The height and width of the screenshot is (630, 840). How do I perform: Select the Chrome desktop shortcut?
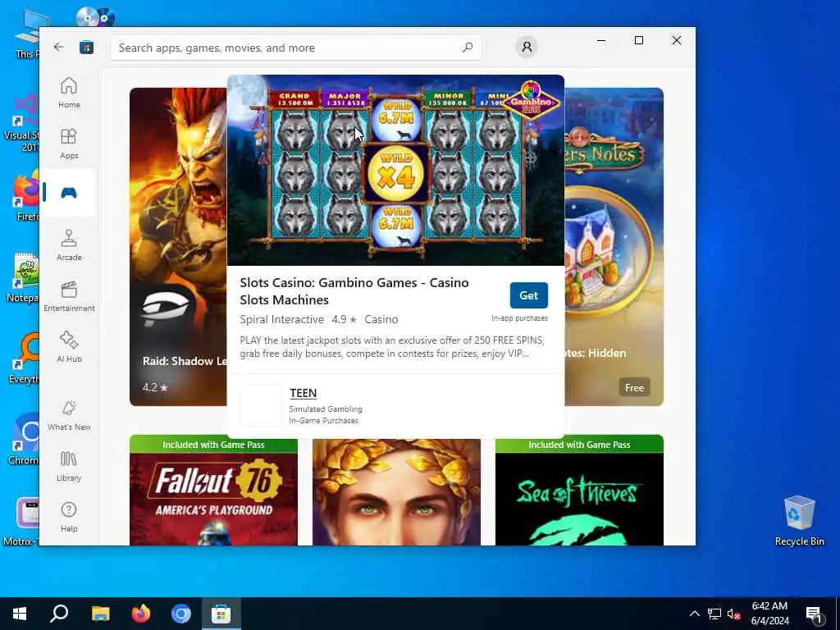point(23,440)
